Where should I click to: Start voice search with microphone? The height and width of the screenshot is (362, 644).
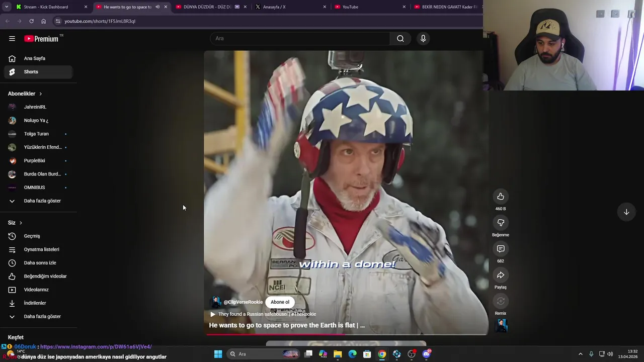tap(423, 39)
